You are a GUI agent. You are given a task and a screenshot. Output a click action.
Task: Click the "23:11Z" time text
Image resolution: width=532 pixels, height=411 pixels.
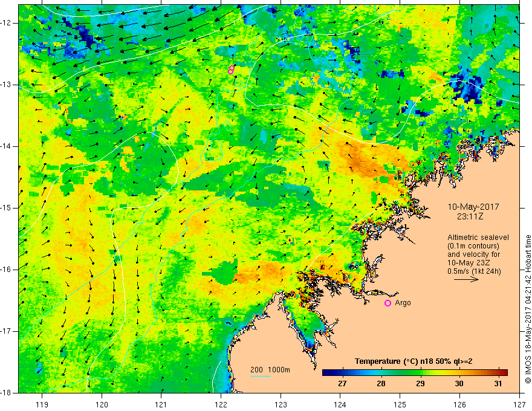click(x=470, y=216)
